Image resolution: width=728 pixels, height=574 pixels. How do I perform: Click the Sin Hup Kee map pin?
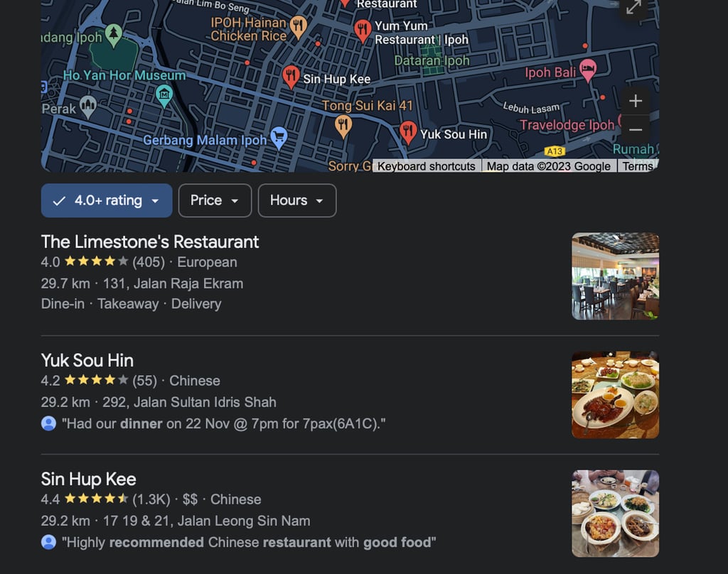point(291,76)
